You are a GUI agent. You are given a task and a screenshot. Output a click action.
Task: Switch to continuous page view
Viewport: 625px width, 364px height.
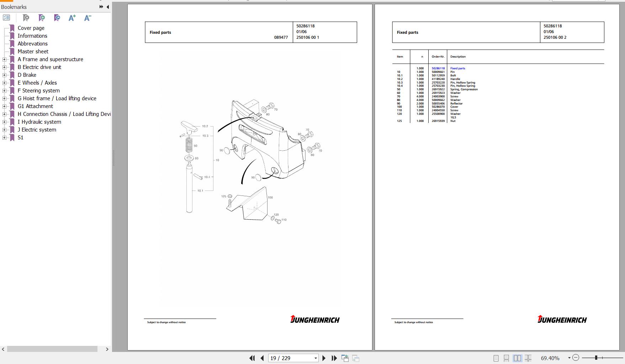[506, 358]
